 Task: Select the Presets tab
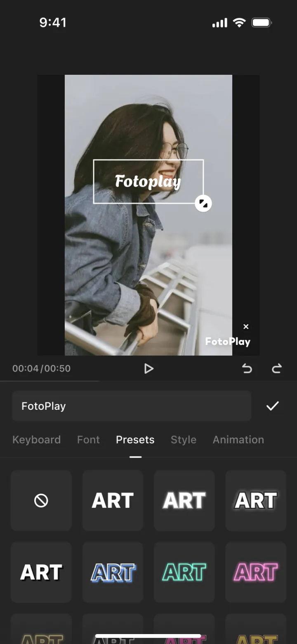[135, 440]
